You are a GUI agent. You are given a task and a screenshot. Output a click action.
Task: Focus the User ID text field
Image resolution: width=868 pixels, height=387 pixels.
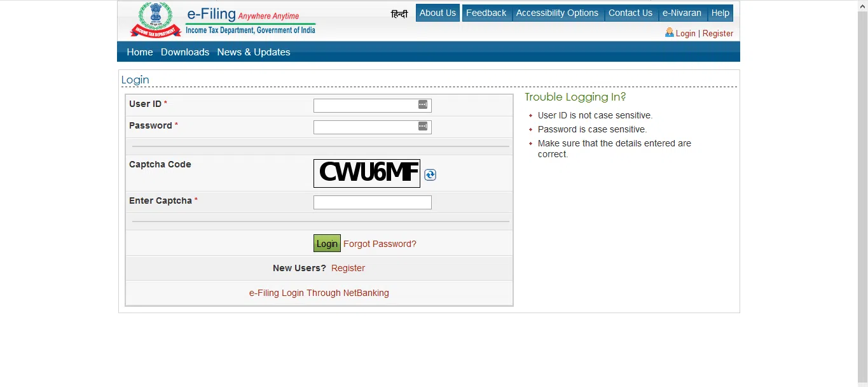tap(372, 105)
